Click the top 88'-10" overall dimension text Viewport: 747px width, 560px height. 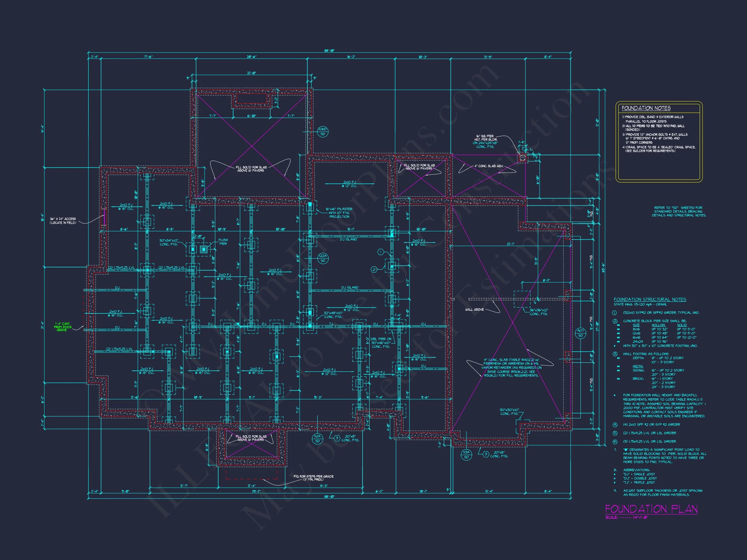(x=329, y=51)
